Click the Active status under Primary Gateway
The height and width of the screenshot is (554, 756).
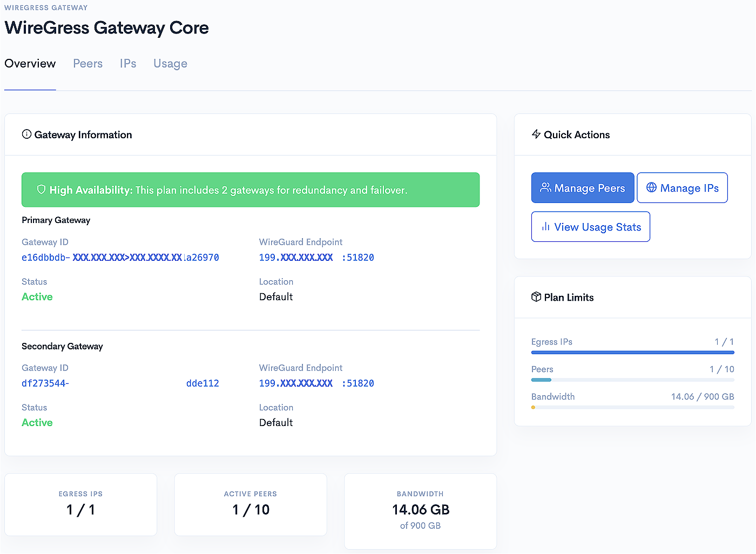[x=37, y=296]
